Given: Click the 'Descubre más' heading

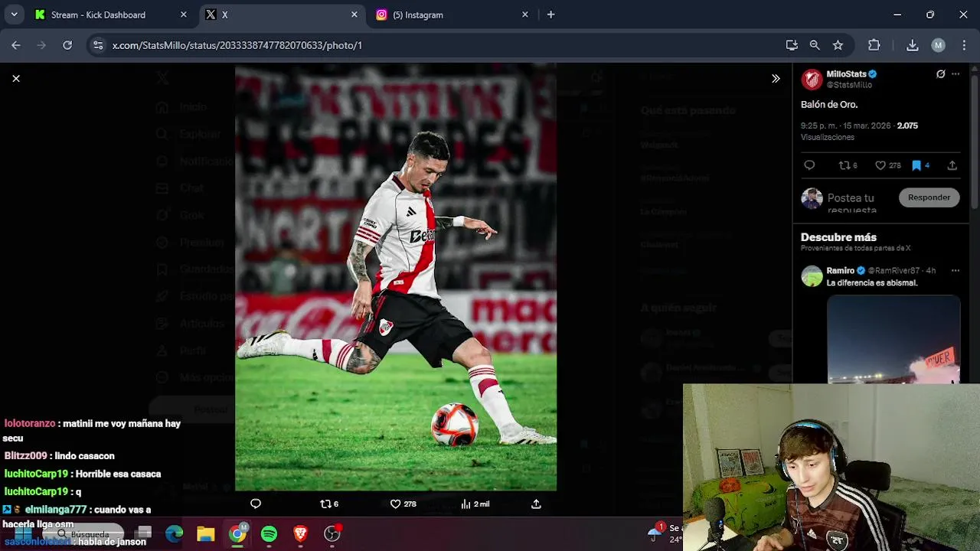Looking at the screenshot, I should (838, 237).
